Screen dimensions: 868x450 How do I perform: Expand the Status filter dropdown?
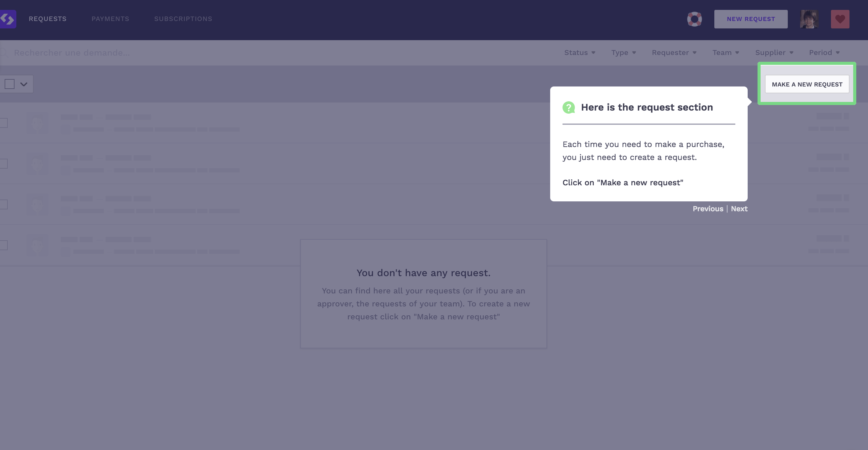tap(580, 53)
